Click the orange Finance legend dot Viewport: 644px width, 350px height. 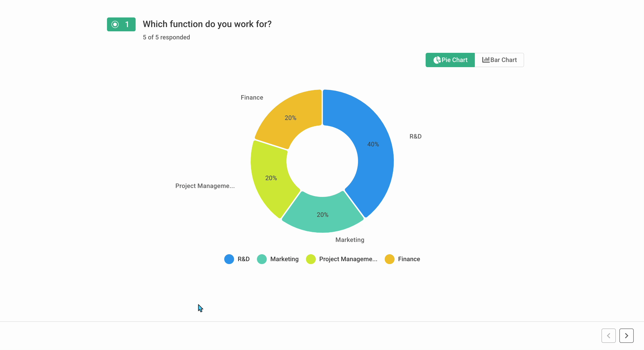[x=389, y=259]
